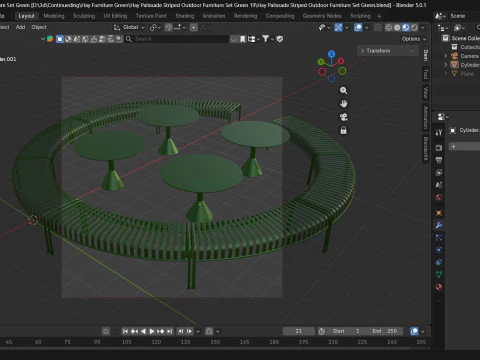Jump to start frame in timeline
The image size is (480, 360).
point(125,331)
